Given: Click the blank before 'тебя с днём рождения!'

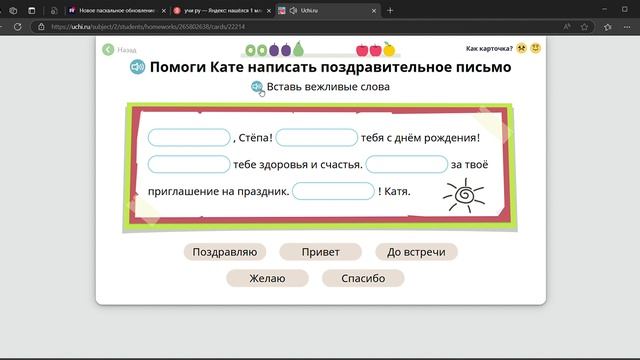Looking at the screenshot, I should (317, 138).
